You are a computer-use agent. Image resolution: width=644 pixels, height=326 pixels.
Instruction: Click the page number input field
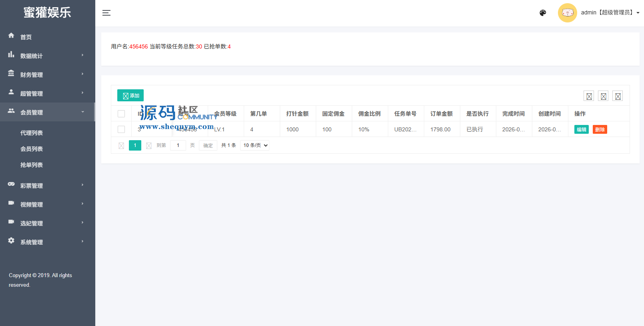click(178, 145)
